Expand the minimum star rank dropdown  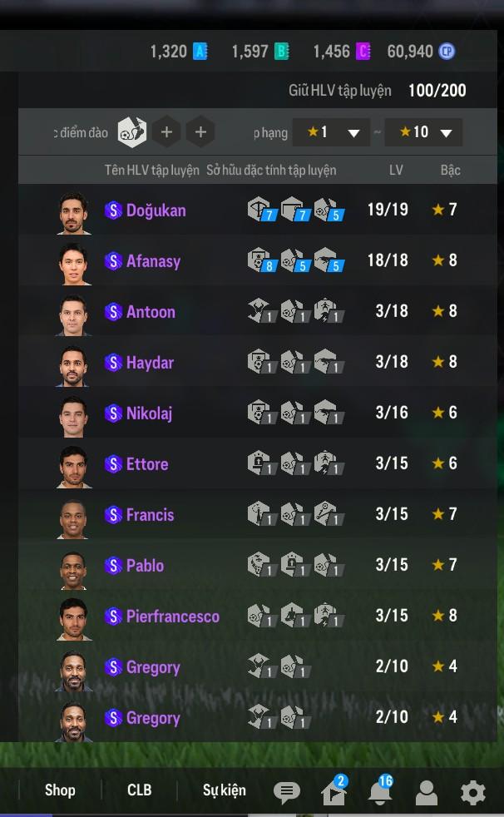(331, 132)
